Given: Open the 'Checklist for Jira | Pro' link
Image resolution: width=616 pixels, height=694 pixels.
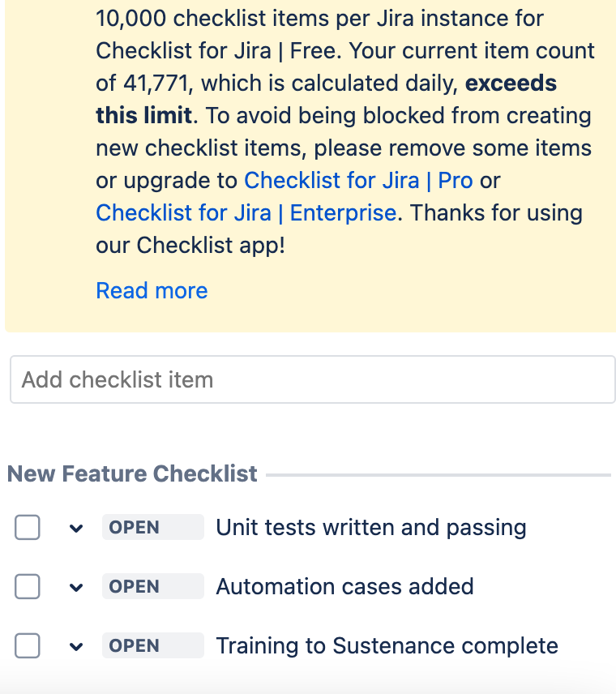Looking at the screenshot, I should [x=359, y=180].
